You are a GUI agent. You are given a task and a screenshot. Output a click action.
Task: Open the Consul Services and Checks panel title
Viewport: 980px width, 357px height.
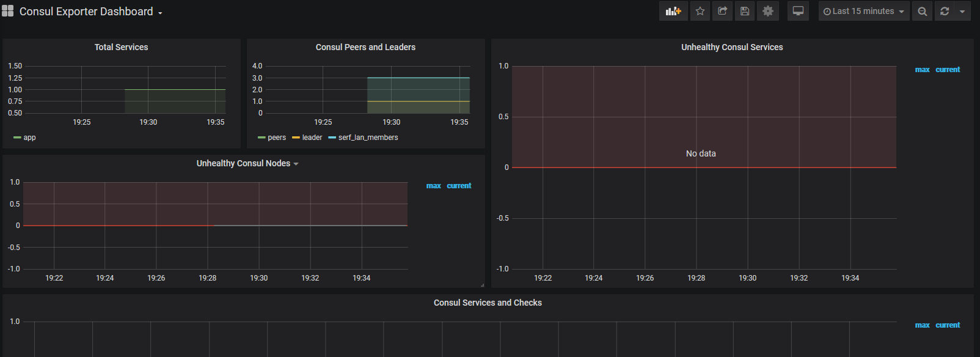(x=488, y=303)
